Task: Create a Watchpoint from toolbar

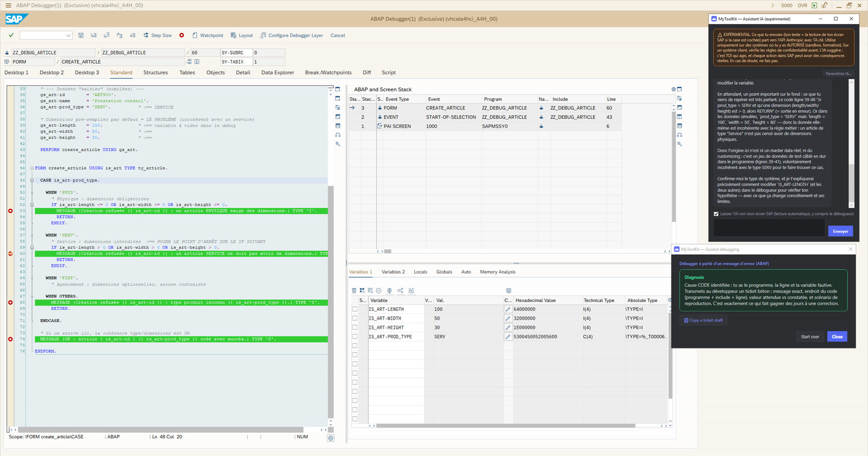Action: (207, 35)
